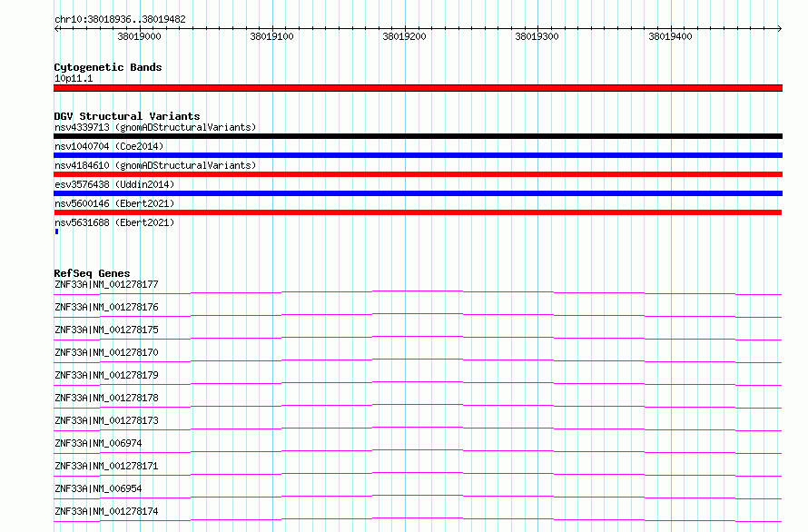Click the red nsv4184610 variant bar

(x=418, y=174)
